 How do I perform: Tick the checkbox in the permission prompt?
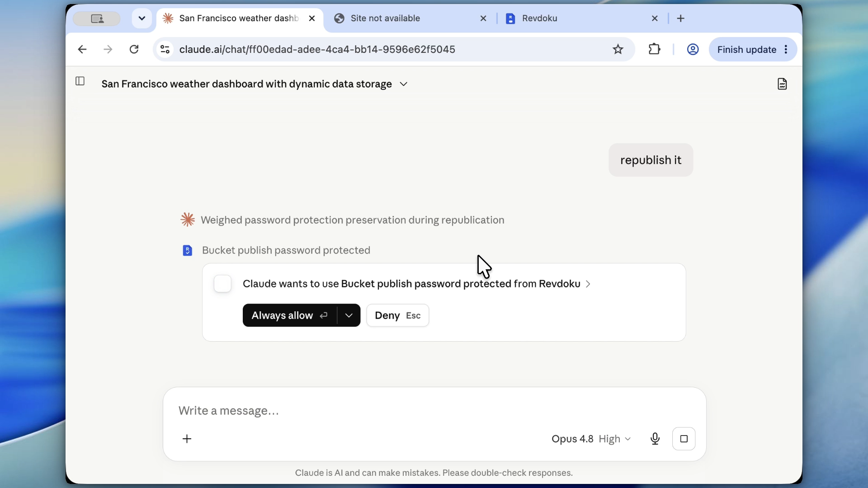tap(222, 284)
